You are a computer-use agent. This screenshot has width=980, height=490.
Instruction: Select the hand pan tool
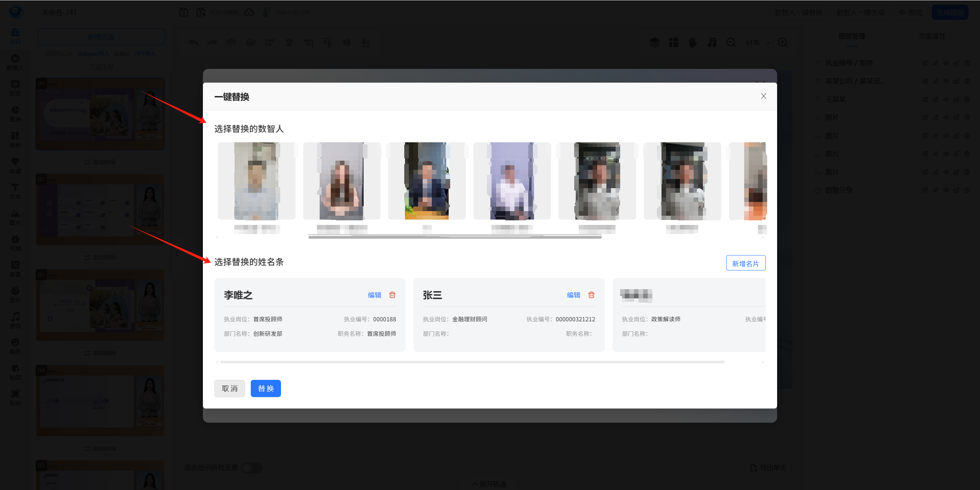click(x=693, y=42)
